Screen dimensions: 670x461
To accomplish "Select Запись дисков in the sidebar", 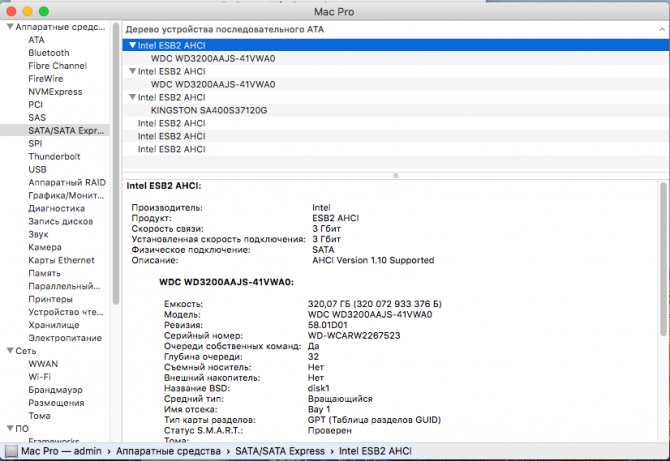I will (x=60, y=221).
